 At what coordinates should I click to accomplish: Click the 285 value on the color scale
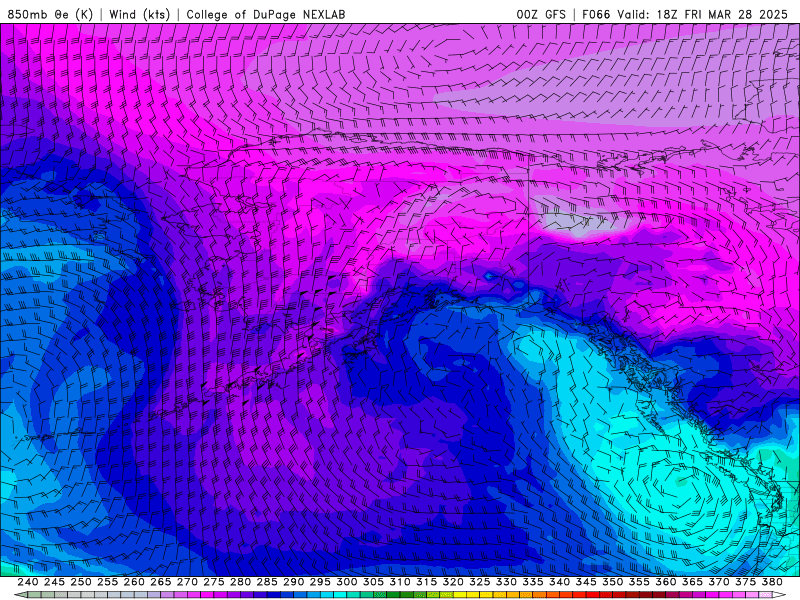point(267,582)
